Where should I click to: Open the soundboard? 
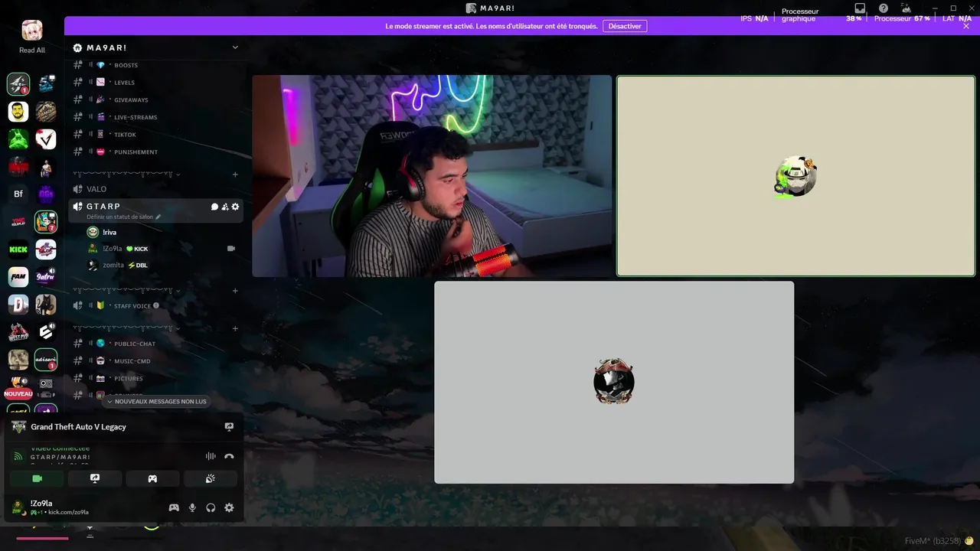point(211,478)
